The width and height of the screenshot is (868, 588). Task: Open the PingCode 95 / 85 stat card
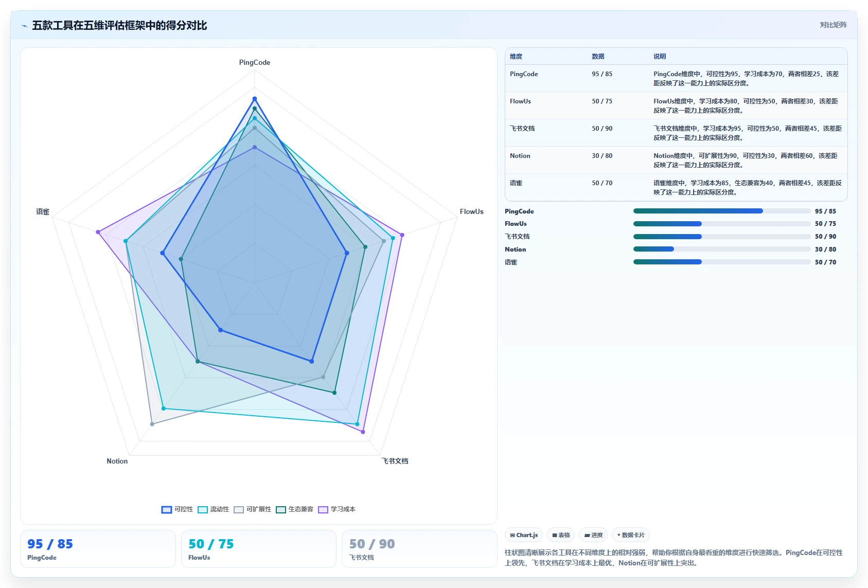[98, 549]
